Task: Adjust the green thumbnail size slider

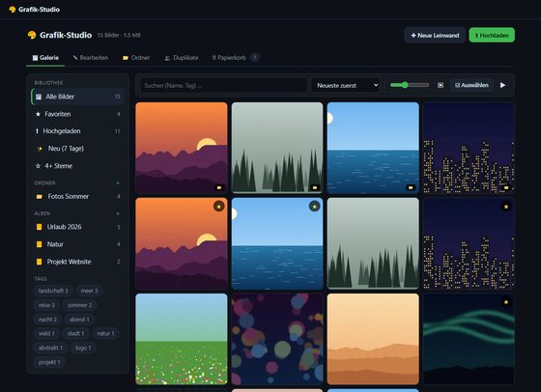Action: [410, 85]
